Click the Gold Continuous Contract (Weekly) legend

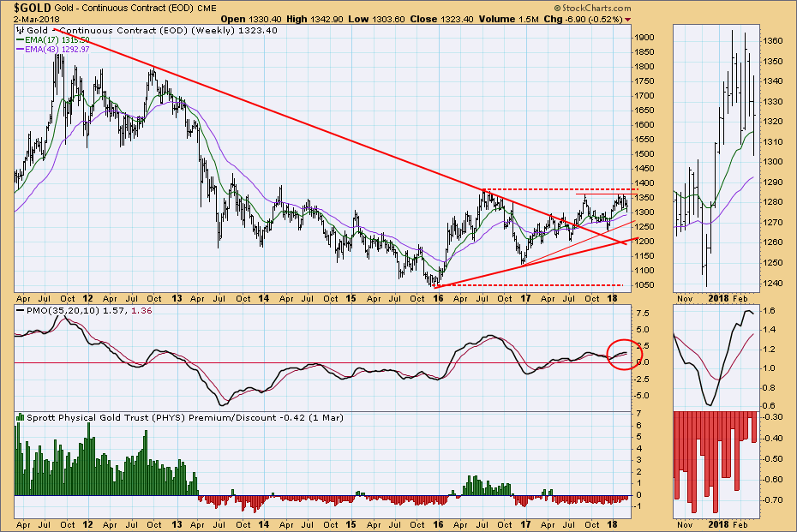click(x=152, y=31)
